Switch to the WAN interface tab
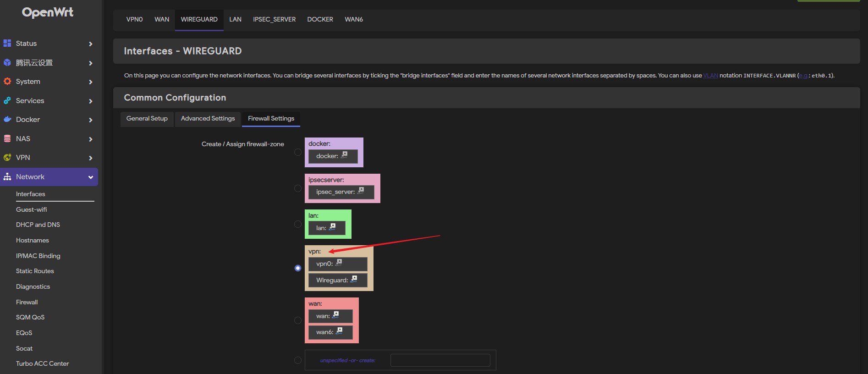The height and width of the screenshot is (374, 868). (x=162, y=19)
